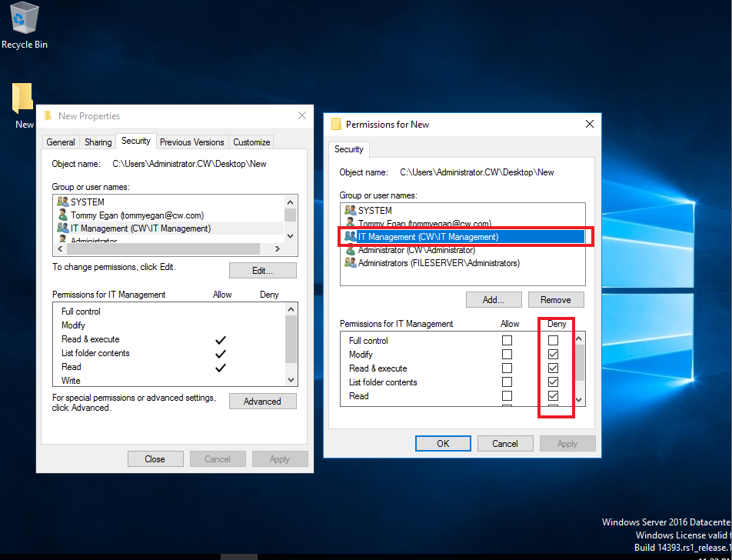Enable Allow checkbox for Read & execute
The width and height of the screenshot is (732, 560).
[507, 368]
